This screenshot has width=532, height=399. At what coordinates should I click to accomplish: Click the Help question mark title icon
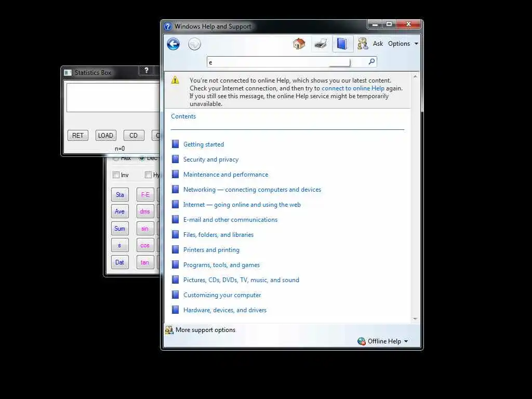point(168,26)
